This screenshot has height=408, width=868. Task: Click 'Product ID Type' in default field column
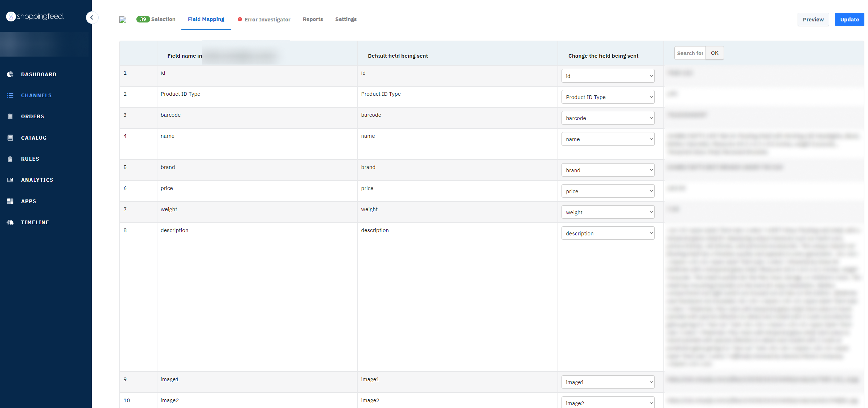click(x=381, y=94)
